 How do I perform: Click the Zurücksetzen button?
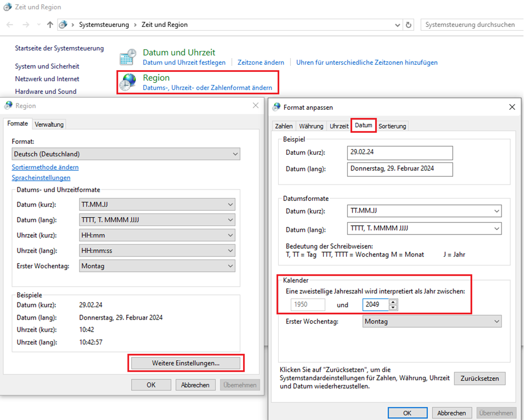pyautogui.click(x=480, y=379)
